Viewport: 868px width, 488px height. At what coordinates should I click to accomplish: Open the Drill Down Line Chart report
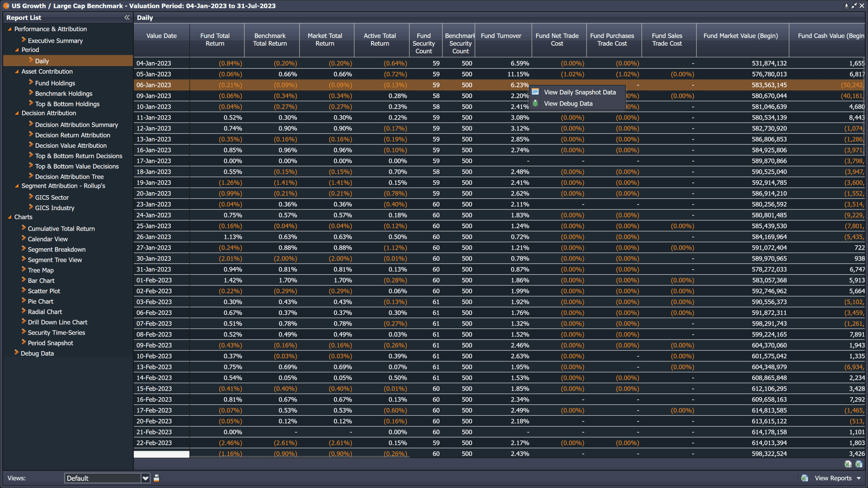click(x=57, y=322)
